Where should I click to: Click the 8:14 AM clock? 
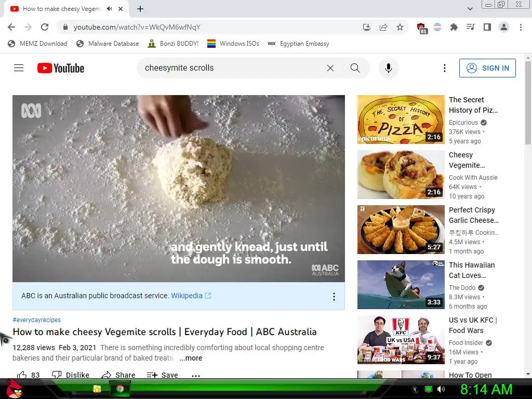(486, 389)
